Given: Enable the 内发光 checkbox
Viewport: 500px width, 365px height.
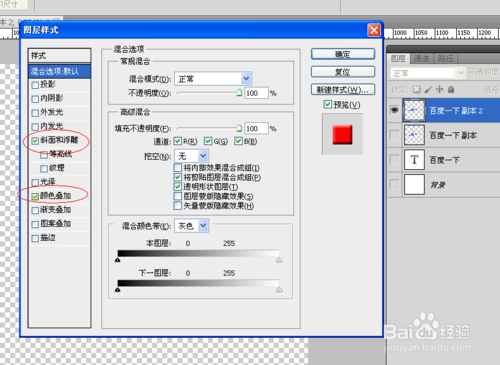Looking at the screenshot, I should click(35, 127).
